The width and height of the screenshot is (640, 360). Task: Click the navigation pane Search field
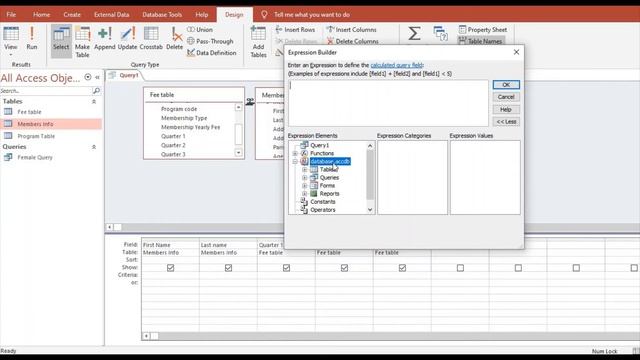point(46,91)
